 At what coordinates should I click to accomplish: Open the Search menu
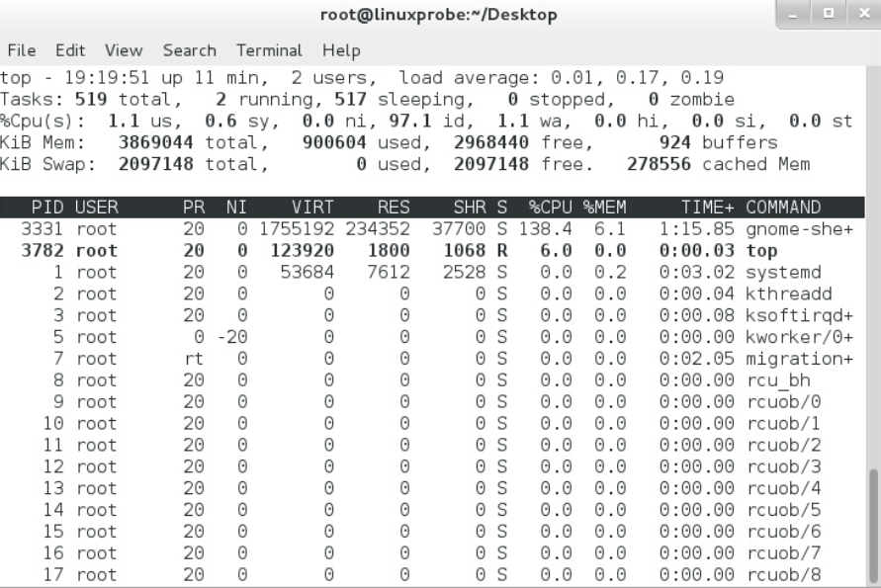click(189, 50)
